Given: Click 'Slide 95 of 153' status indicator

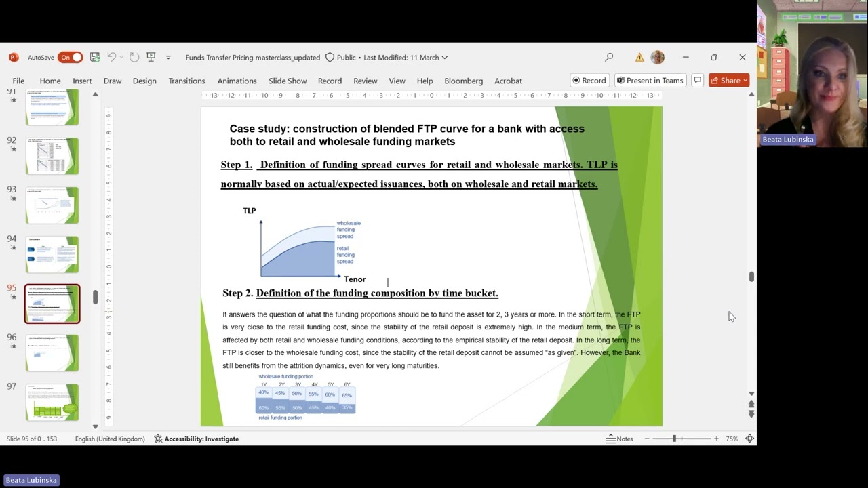Looking at the screenshot, I should 32,439.
